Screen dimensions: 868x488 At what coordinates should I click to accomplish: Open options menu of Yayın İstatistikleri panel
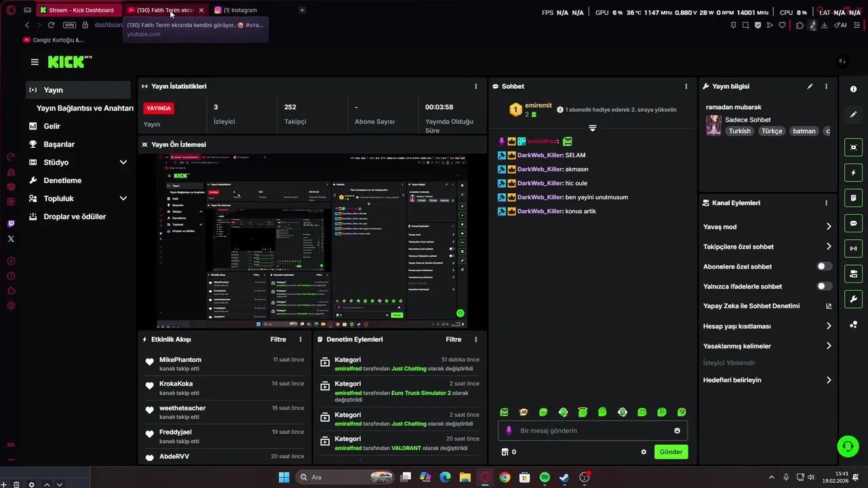point(476,86)
